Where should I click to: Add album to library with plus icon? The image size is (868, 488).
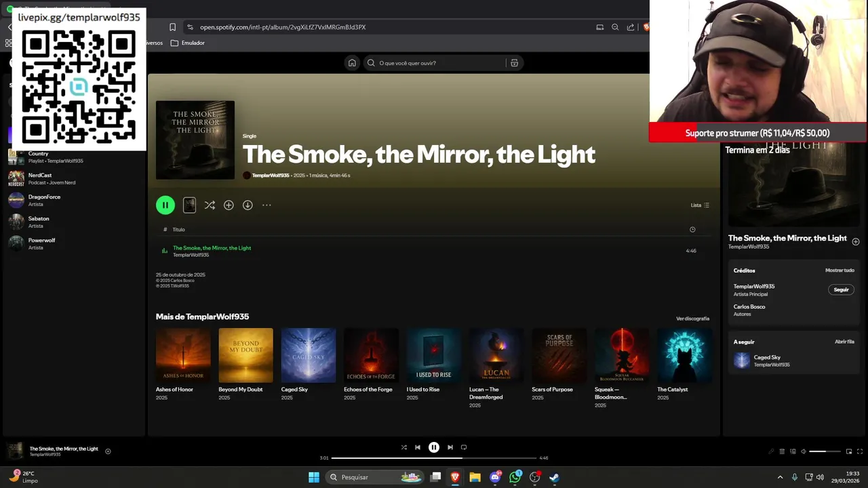click(229, 205)
